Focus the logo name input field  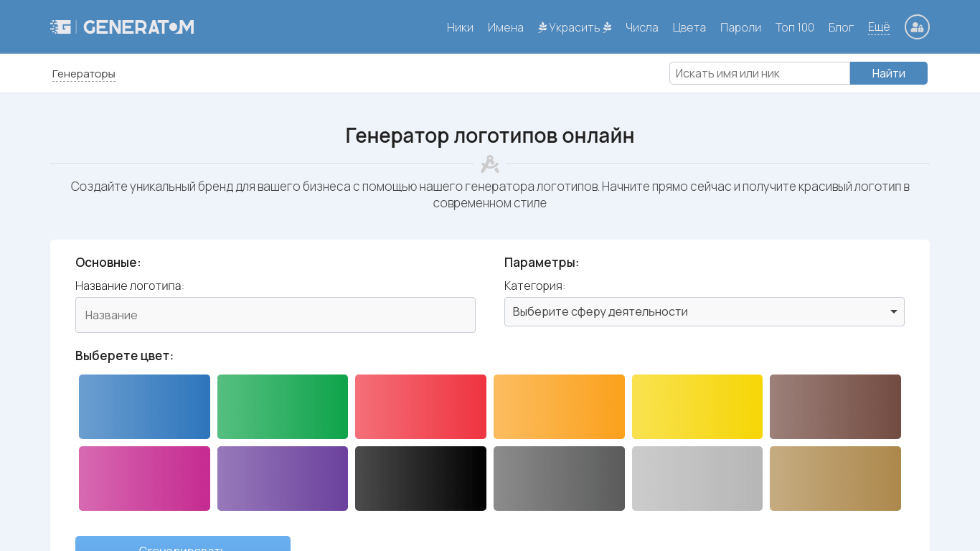275,315
